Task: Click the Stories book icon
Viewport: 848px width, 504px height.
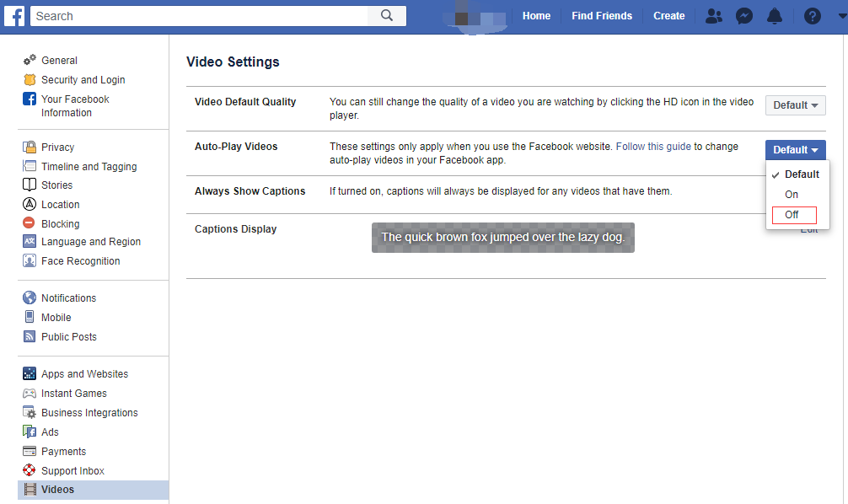Action: click(x=30, y=185)
